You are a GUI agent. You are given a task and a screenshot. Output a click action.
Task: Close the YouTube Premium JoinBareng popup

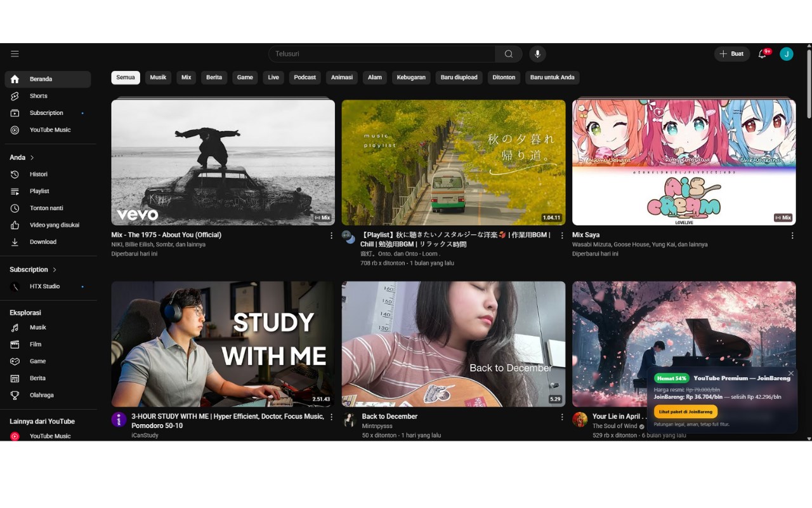pyautogui.click(x=790, y=373)
